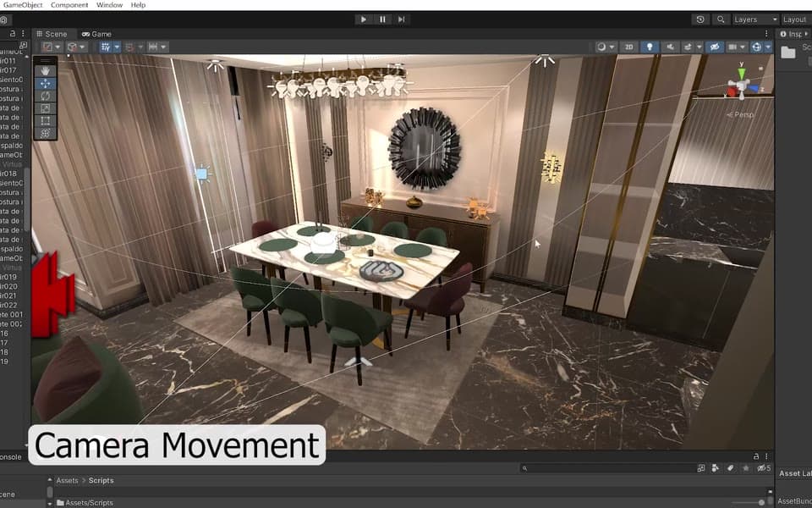Open the Help menu

138,5
